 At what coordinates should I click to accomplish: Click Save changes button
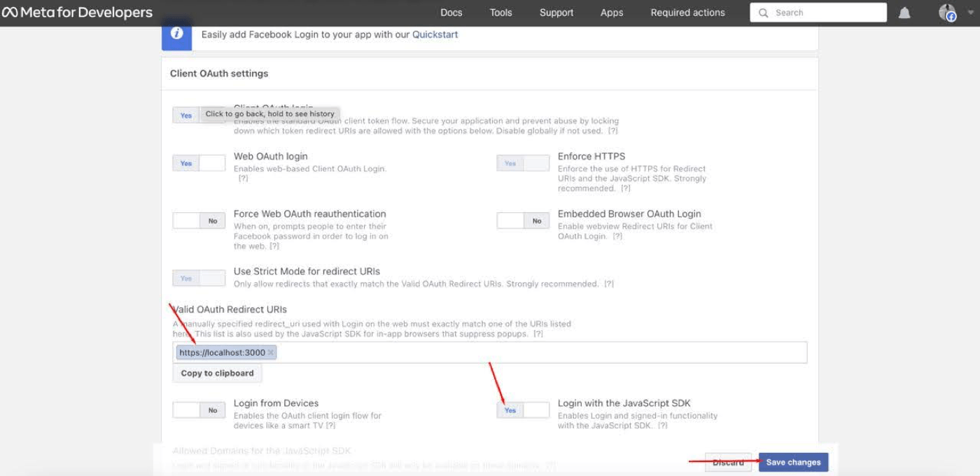[793, 462]
